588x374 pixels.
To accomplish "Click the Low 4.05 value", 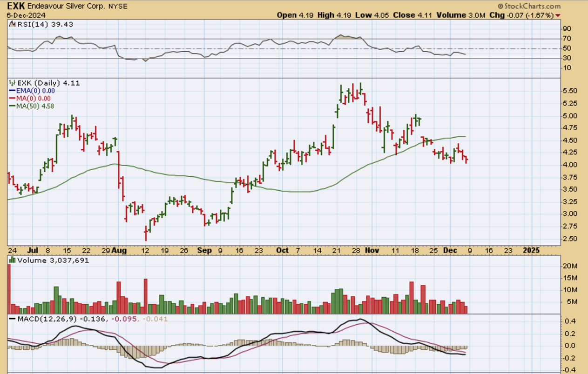I will [x=371, y=15].
